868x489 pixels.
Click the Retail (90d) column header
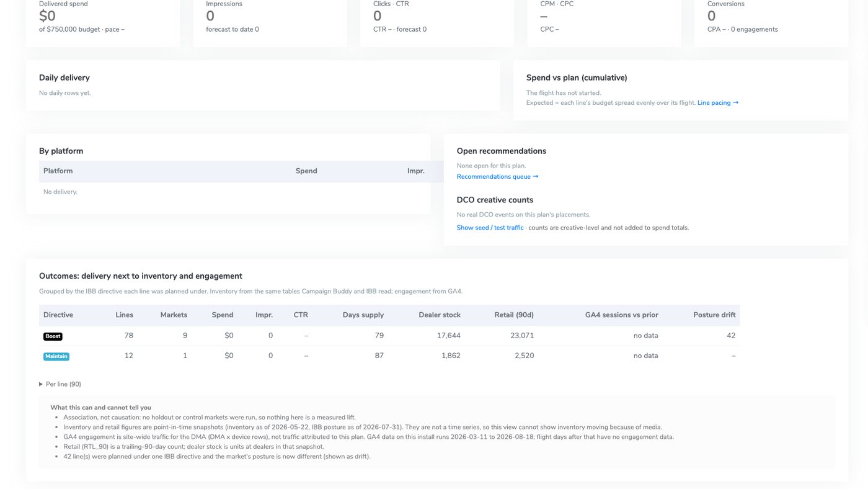pos(514,315)
